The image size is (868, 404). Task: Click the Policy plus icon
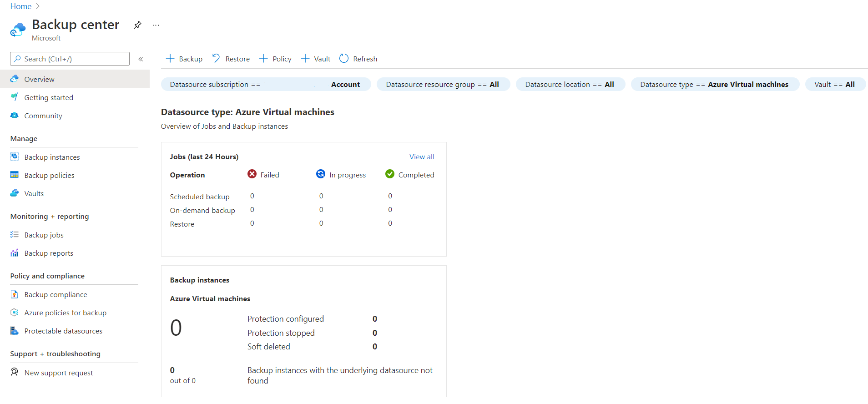tap(263, 58)
